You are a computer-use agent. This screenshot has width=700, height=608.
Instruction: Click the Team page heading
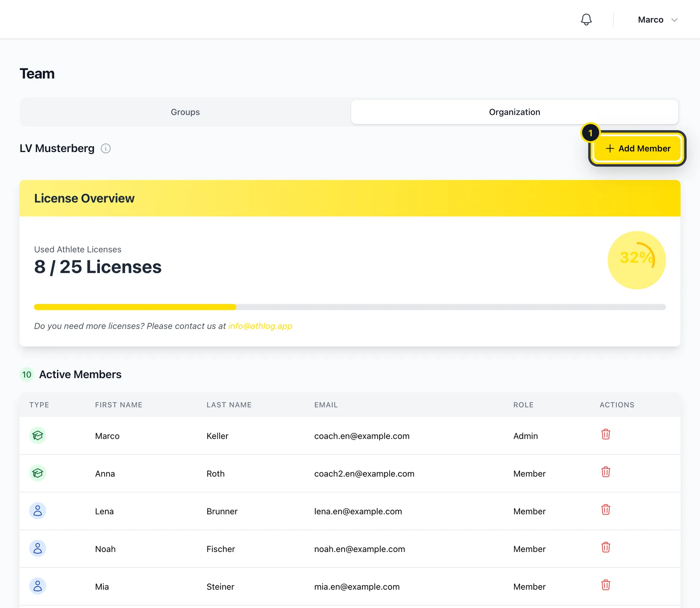(37, 74)
